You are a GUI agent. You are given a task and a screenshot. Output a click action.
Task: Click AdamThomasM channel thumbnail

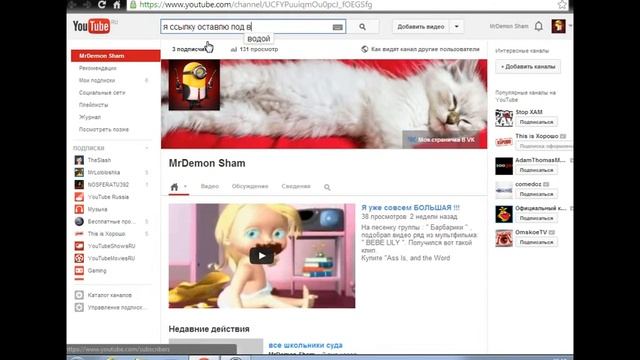pyautogui.click(x=504, y=166)
